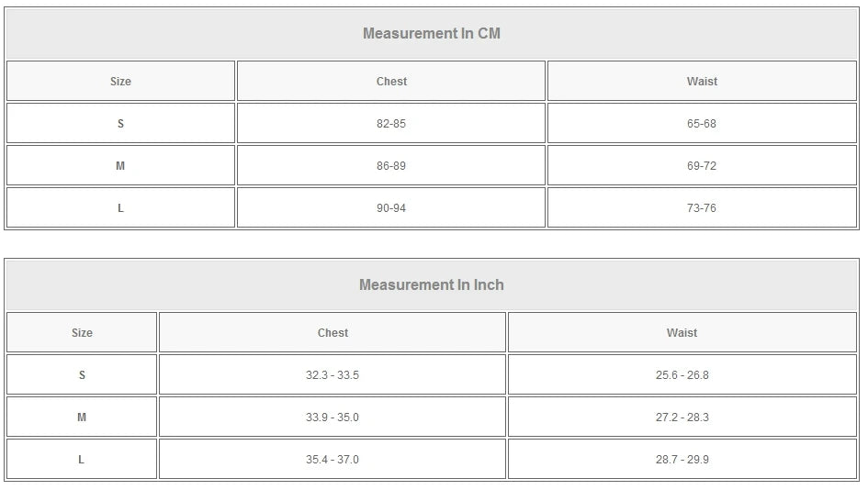
Task: Click the Measurement In Inch header
Action: [x=432, y=285]
